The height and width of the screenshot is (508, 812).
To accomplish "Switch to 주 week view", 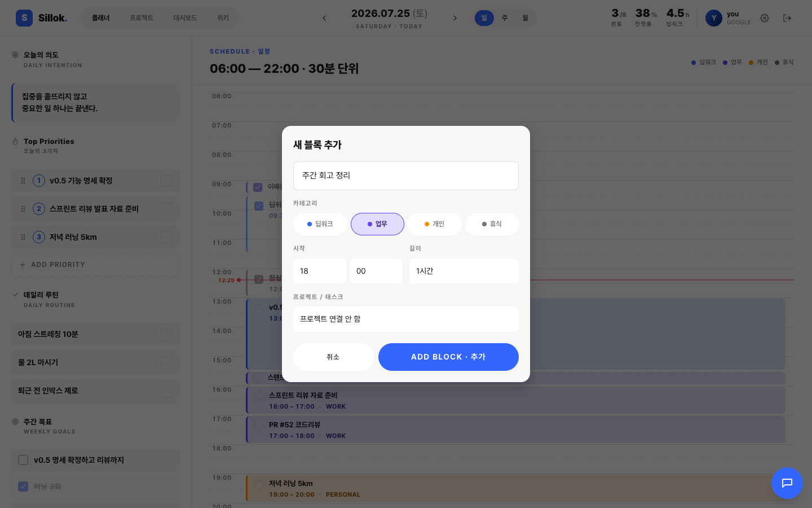I will click(505, 18).
